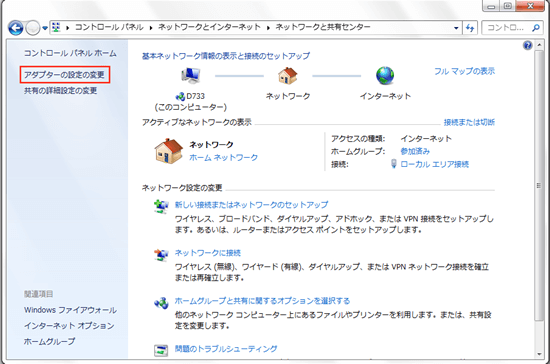Open Windows ファイアウォール link
This screenshot has height=364, width=550.
click(70, 310)
